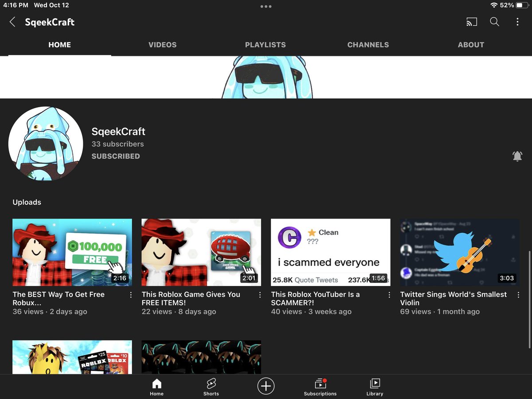The image size is (532, 399).
Task: Tap the Wi-Fi icon in status bar
Action: pyautogui.click(x=494, y=5)
